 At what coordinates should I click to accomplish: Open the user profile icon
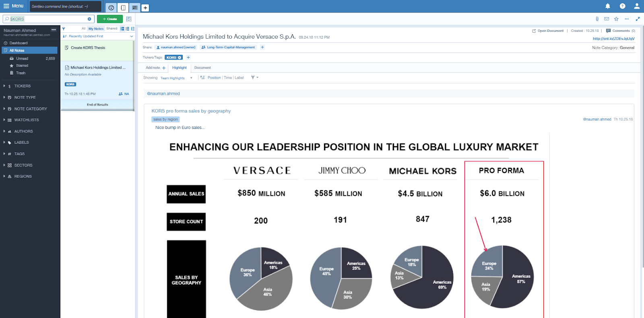[x=637, y=6]
